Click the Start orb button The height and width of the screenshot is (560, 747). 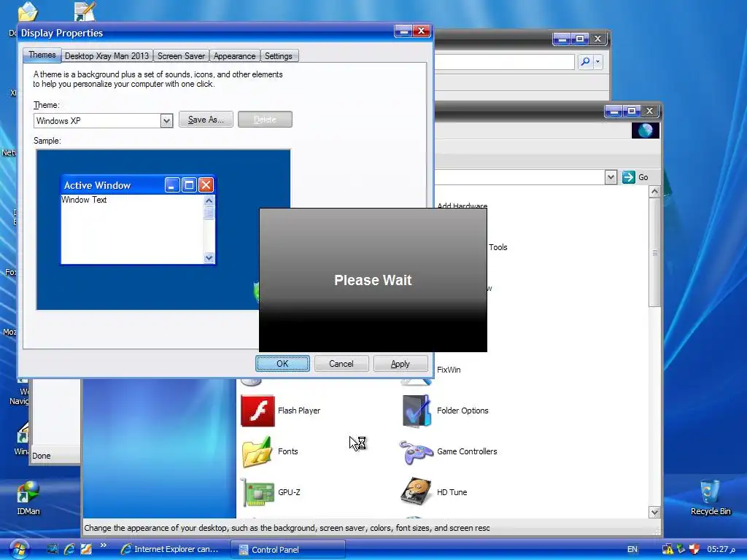(18, 549)
